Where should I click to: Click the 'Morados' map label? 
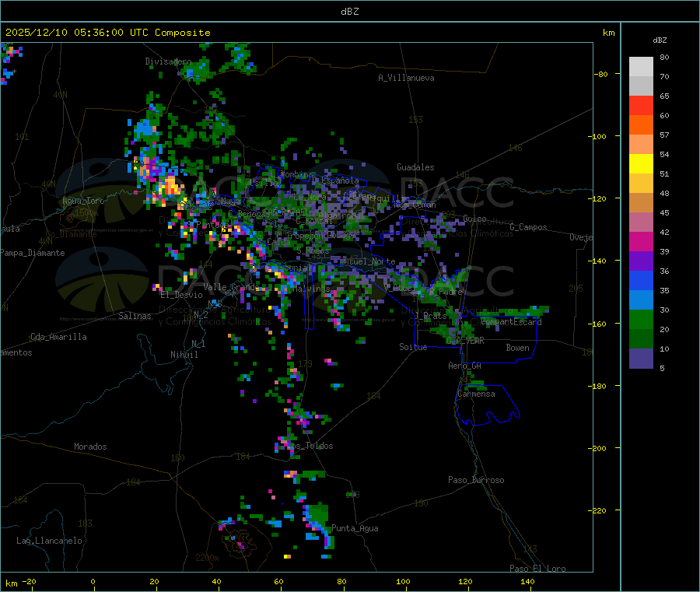click(90, 447)
